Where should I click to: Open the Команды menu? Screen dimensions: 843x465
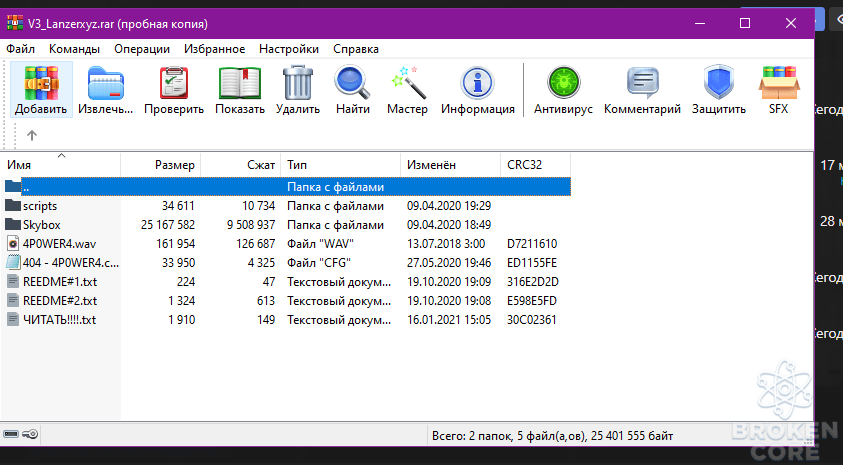click(74, 49)
